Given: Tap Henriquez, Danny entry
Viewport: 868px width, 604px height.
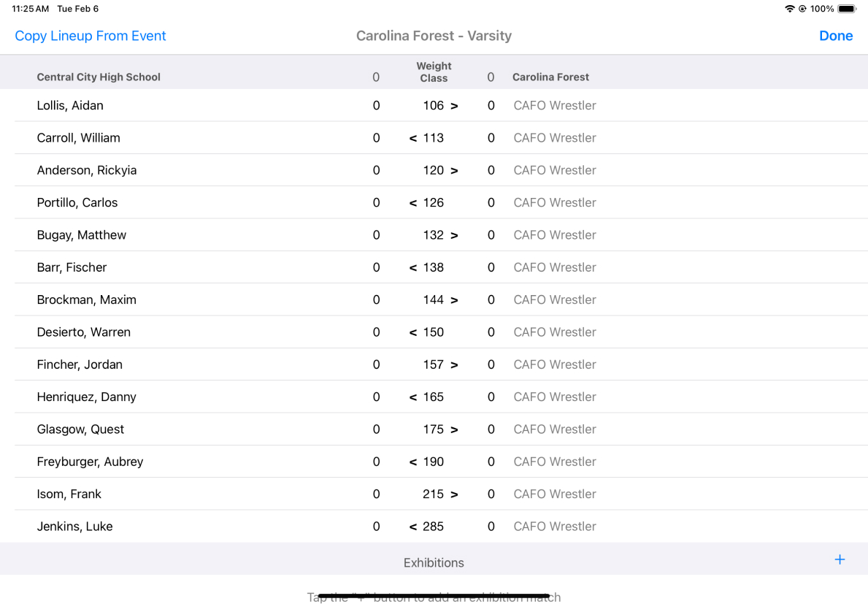Looking at the screenshot, I should pos(86,397).
